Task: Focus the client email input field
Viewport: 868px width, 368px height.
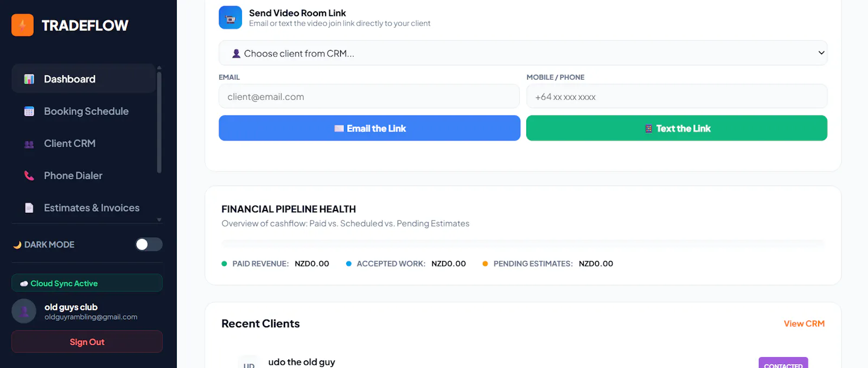Action: [369, 97]
